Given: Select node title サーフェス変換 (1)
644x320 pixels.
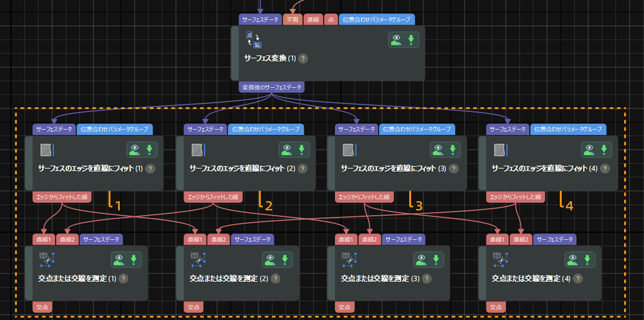Looking at the screenshot, I should [x=270, y=58].
